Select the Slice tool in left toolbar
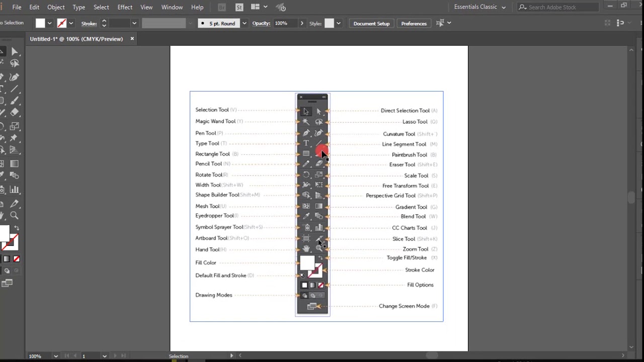Viewport: 644px width, 362px height. coord(14,203)
